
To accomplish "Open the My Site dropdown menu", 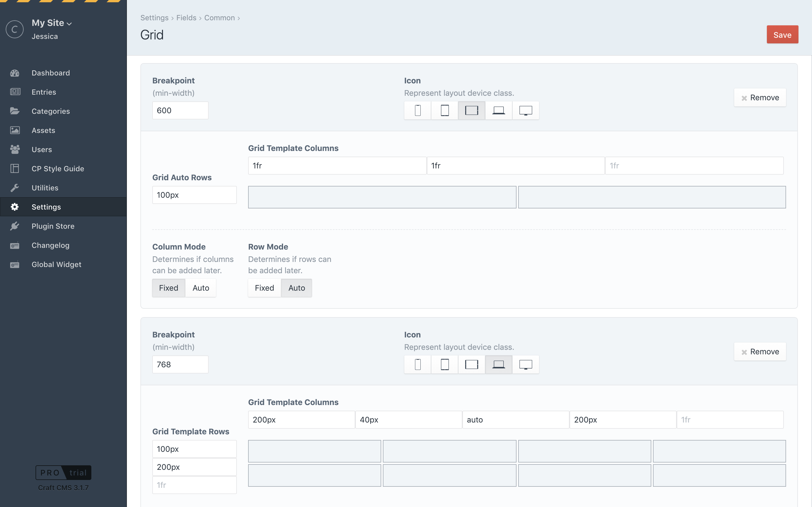I will pos(52,23).
